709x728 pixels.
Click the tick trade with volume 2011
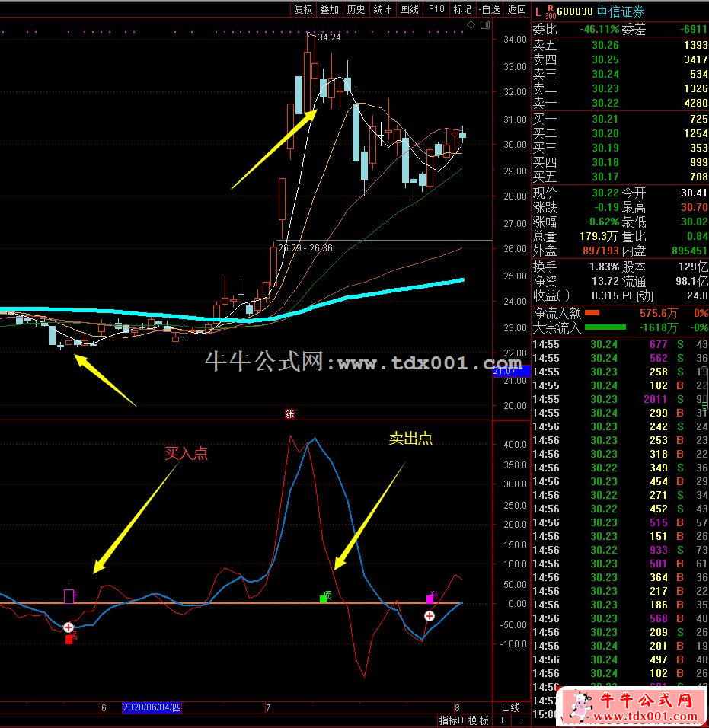point(655,399)
